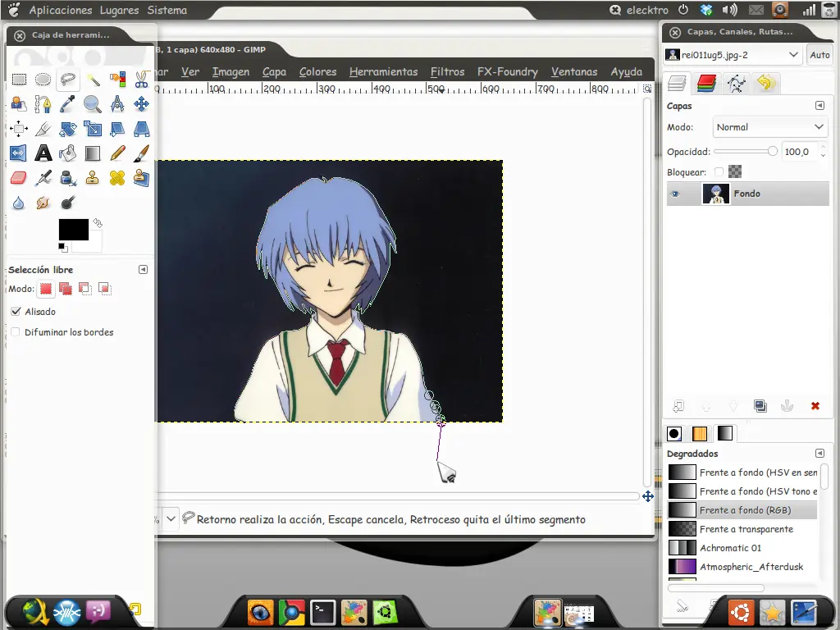Select the Zoom magnifier tool
This screenshot has height=630, width=840.
tap(93, 104)
